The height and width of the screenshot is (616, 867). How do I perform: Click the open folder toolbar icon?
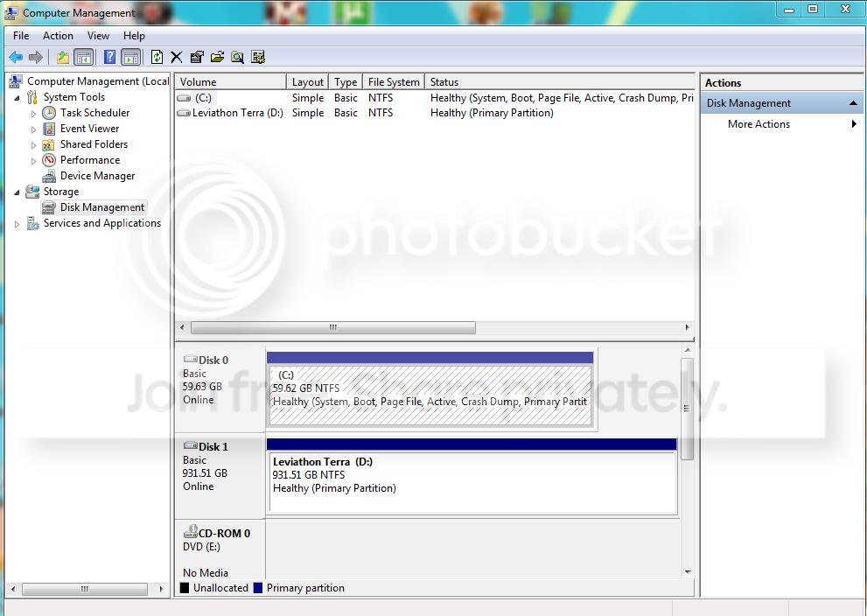tap(217, 57)
